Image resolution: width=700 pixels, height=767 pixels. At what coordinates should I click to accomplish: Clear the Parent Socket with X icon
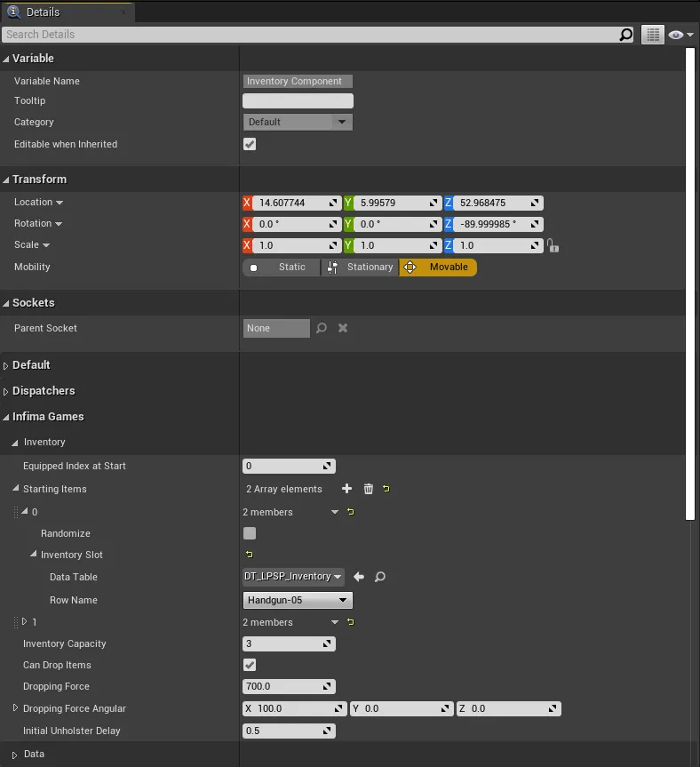pyautogui.click(x=343, y=328)
